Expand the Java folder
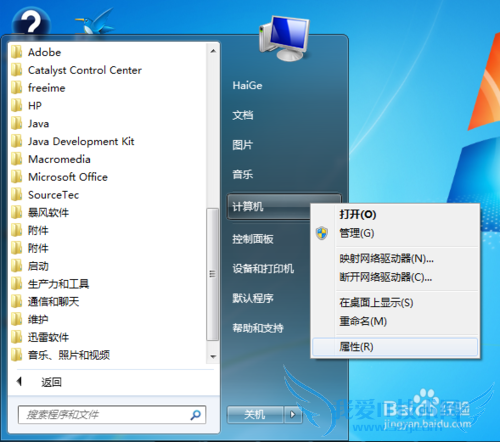The image size is (500, 442). click(39, 124)
